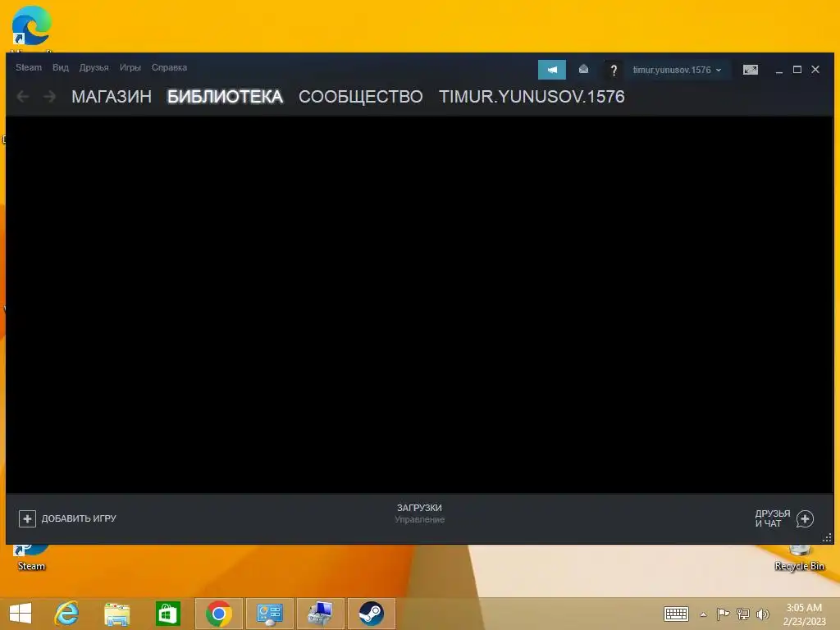840x630 pixels.
Task: Switch to Google Chrome in the taskbar
Action: coord(218,614)
